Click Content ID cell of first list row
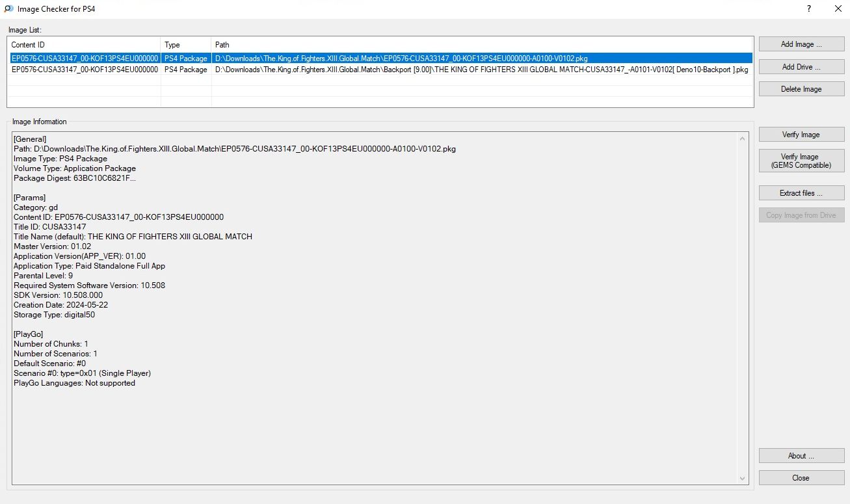 85,59
